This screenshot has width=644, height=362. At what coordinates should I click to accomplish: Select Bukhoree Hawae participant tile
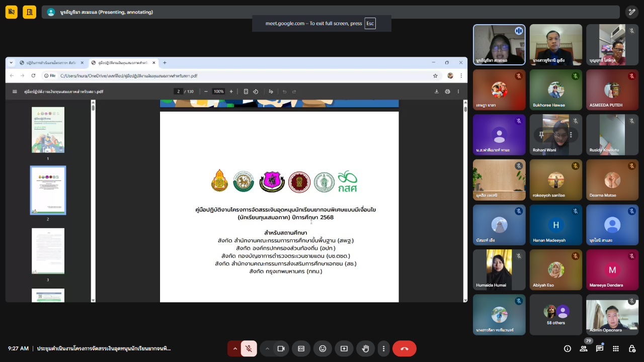tap(556, 89)
